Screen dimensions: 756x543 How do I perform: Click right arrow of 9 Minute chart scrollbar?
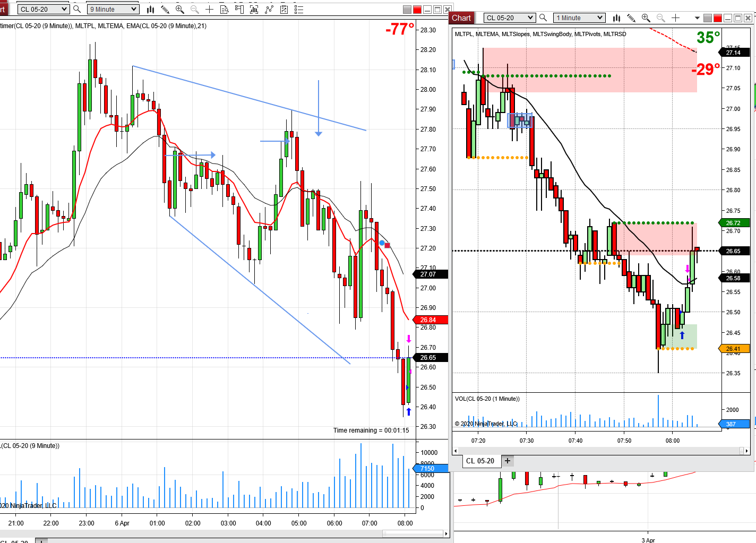(x=446, y=533)
